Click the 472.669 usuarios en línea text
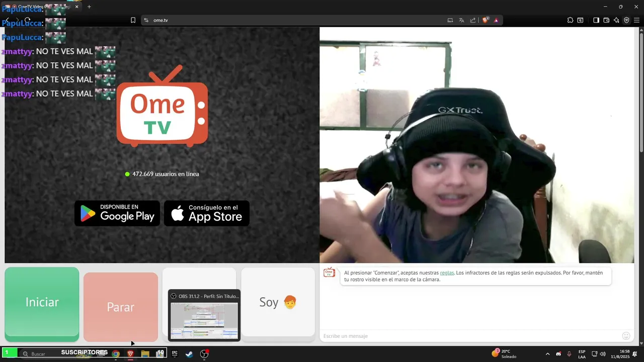This screenshot has height=362, width=644. [166, 174]
